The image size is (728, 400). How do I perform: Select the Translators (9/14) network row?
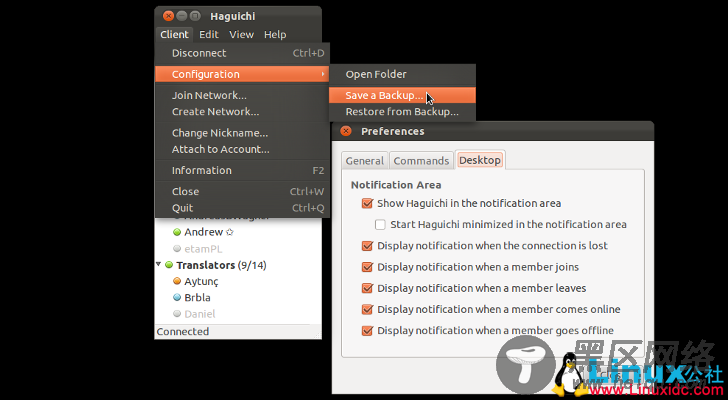click(x=238, y=265)
